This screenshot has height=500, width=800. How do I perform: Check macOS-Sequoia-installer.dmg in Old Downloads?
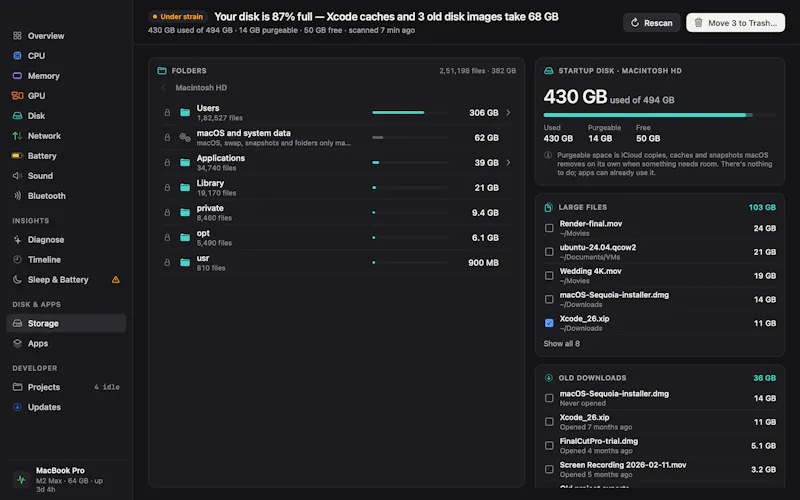549,398
